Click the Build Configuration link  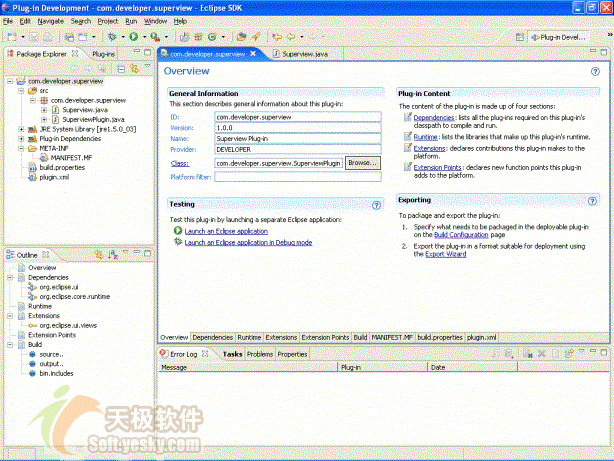pyautogui.click(x=461, y=235)
